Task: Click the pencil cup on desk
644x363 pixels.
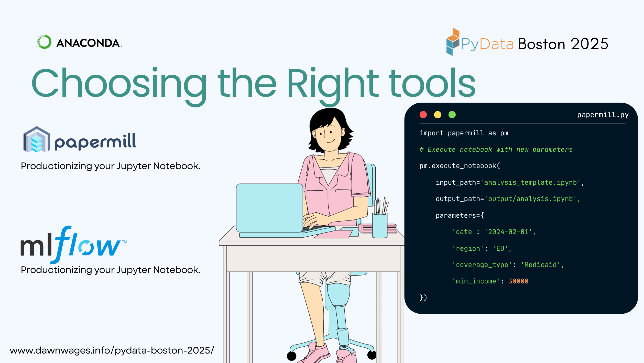Action: pyautogui.click(x=379, y=225)
